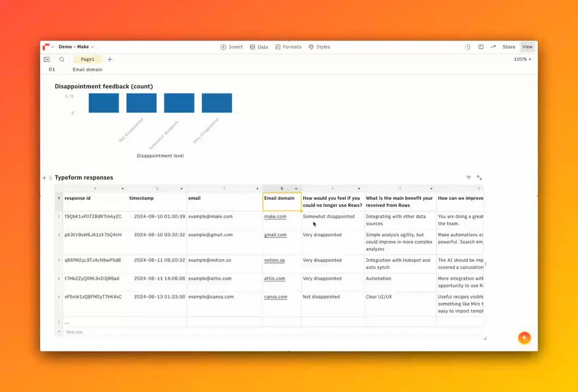578x392 pixels.
Task: Click the New row button
Action: click(74, 332)
